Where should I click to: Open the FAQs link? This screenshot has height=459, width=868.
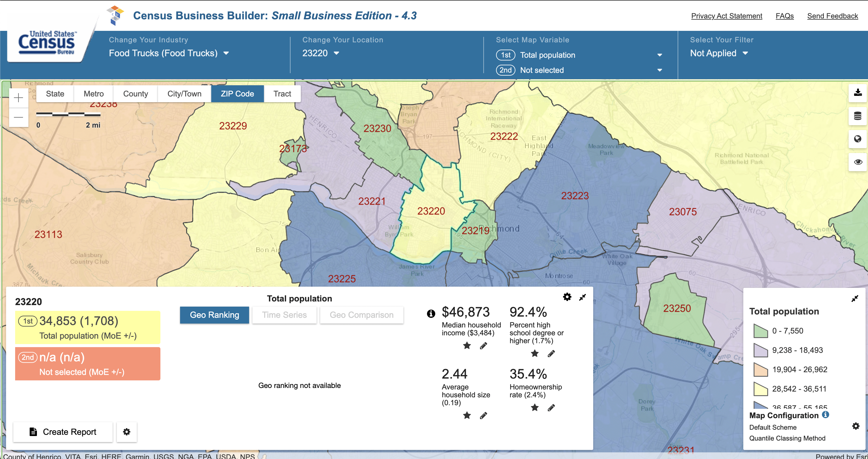[x=784, y=16]
